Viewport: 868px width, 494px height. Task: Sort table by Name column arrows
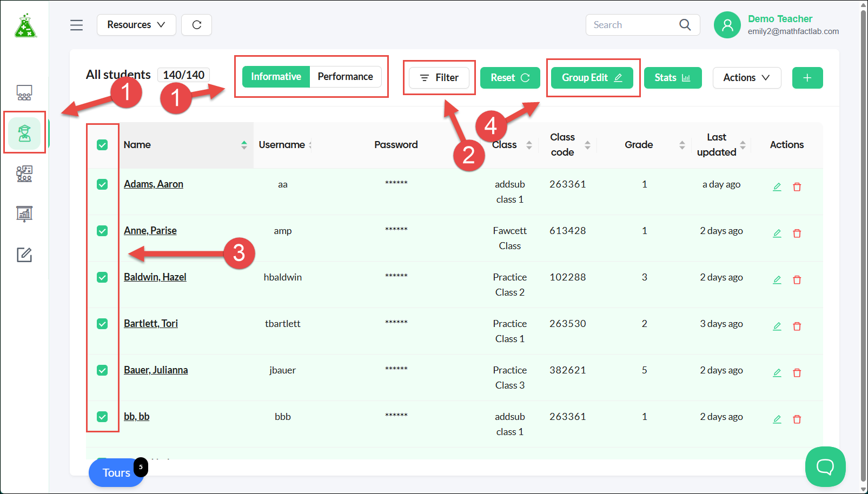[244, 145]
